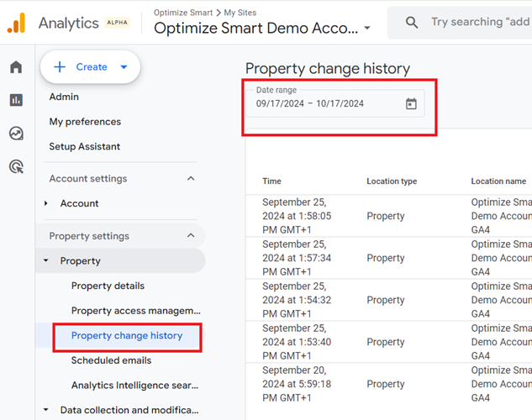Click Property cell in 5:59:18 row

(386, 385)
